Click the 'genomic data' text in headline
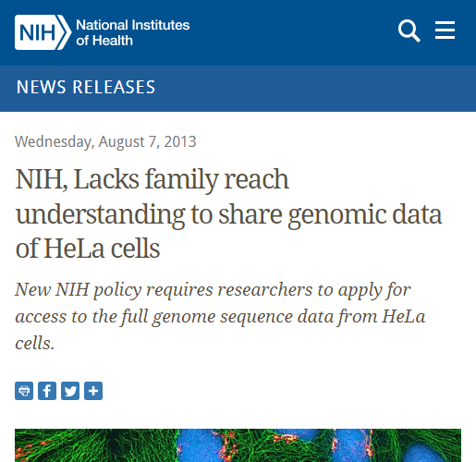This screenshot has width=476, height=462. point(365,215)
